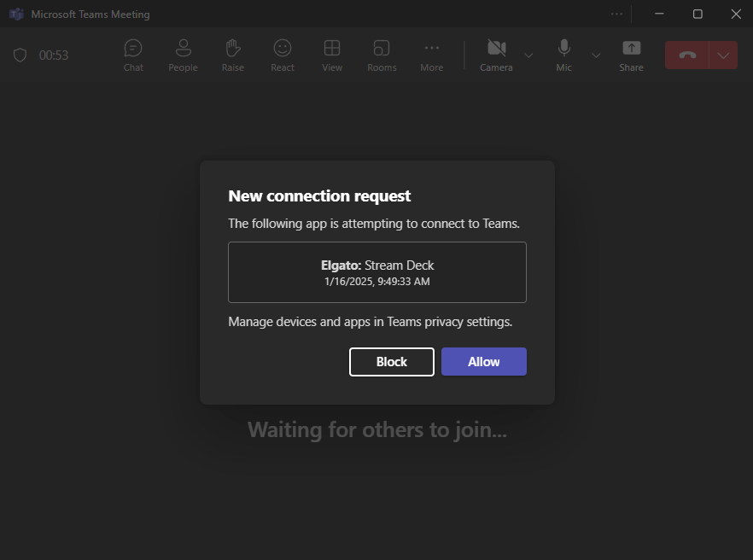Click the New connection request heading
This screenshot has width=753, height=560.
319,196
